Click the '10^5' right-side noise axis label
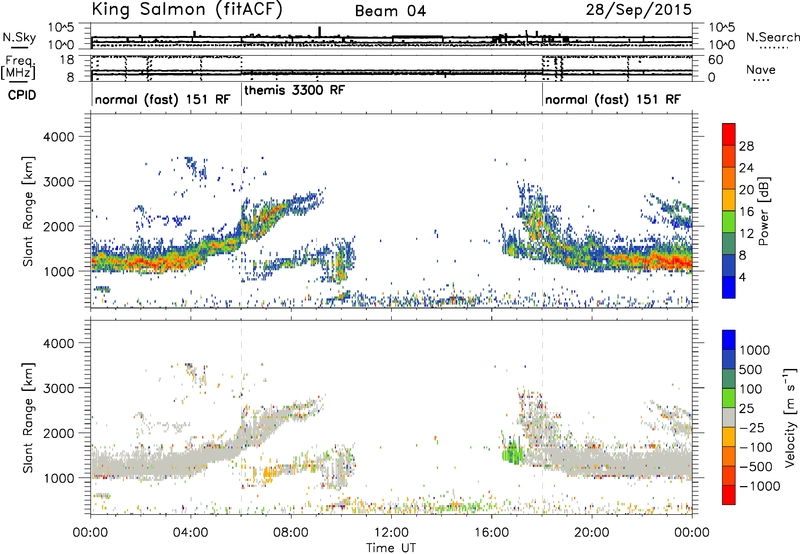 [x=721, y=27]
